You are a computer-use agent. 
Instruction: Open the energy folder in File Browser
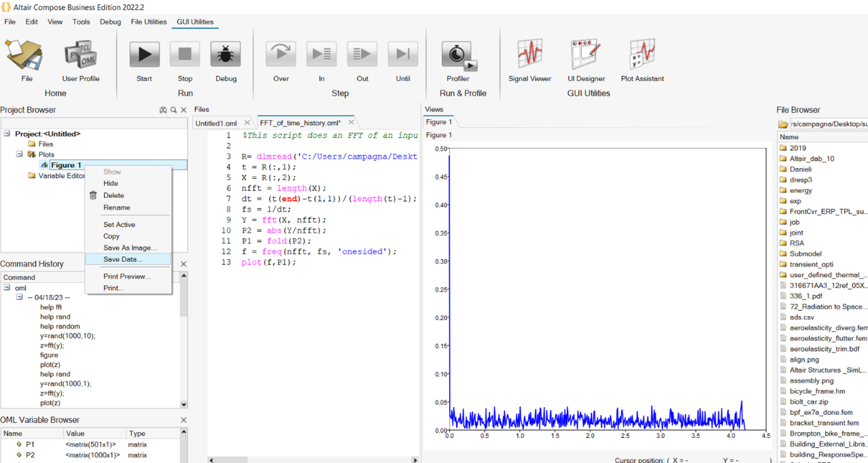(801, 190)
